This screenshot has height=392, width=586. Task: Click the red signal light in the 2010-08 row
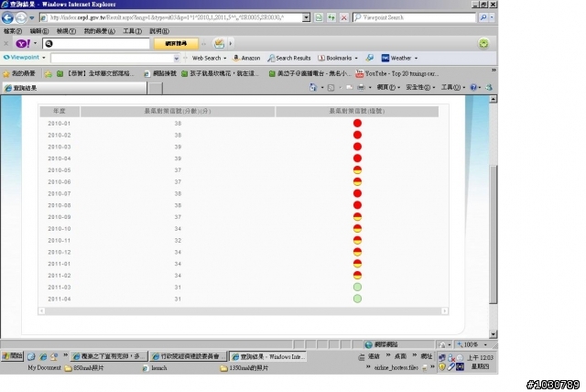tap(357, 205)
